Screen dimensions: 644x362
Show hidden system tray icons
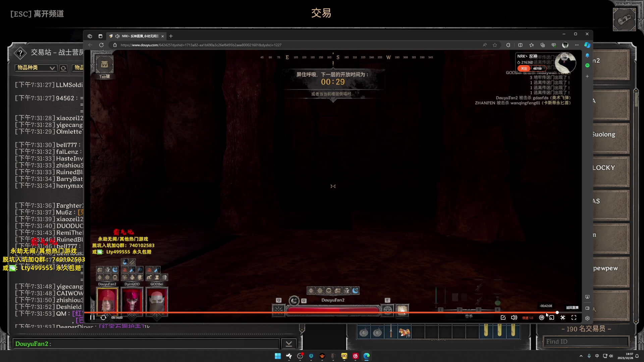[581, 356]
